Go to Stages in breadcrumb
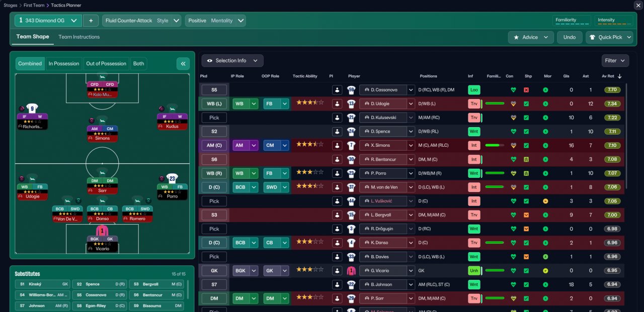This screenshot has width=644, height=312. [x=11, y=5]
